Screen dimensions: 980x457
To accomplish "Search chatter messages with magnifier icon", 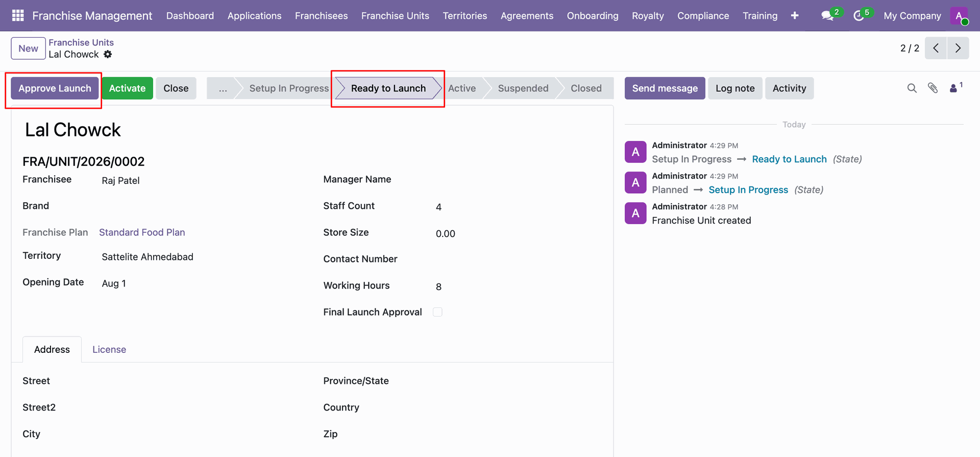I will pos(912,88).
